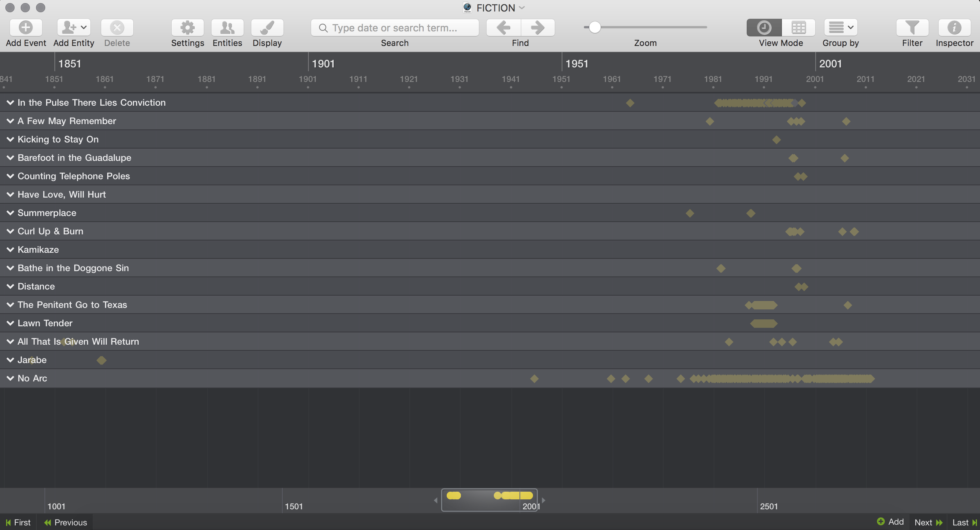The image size is (980, 530).
Task: Click the Display paintbrush icon
Action: [x=267, y=28]
